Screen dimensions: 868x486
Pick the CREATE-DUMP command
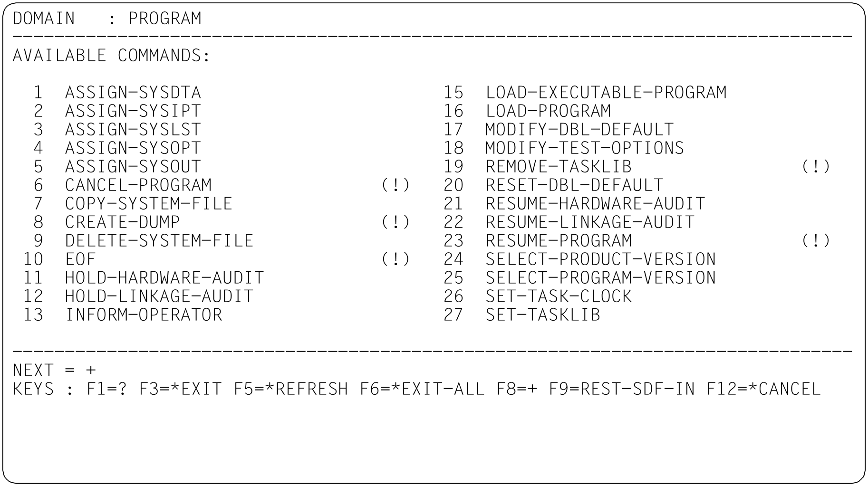(x=123, y=222)
